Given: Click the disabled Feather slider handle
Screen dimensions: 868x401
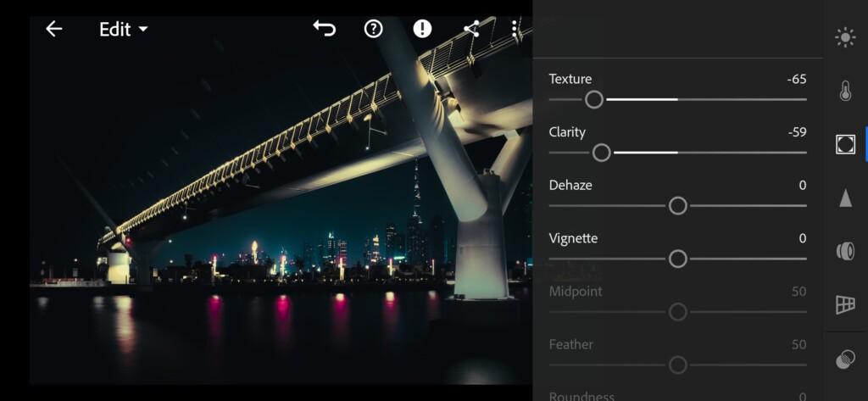Looking at the screenshot, I should [x=677, y=365].
